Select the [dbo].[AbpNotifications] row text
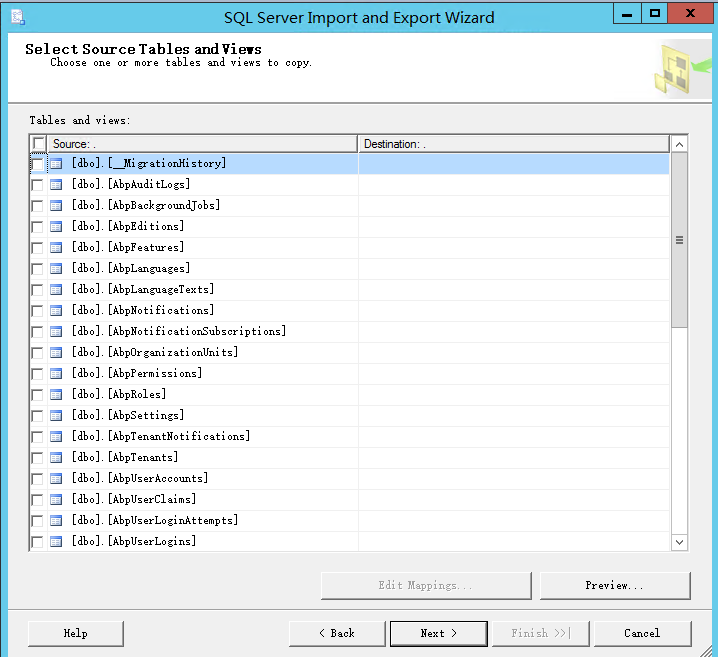The image size is (718, 657). coord(143,310)
